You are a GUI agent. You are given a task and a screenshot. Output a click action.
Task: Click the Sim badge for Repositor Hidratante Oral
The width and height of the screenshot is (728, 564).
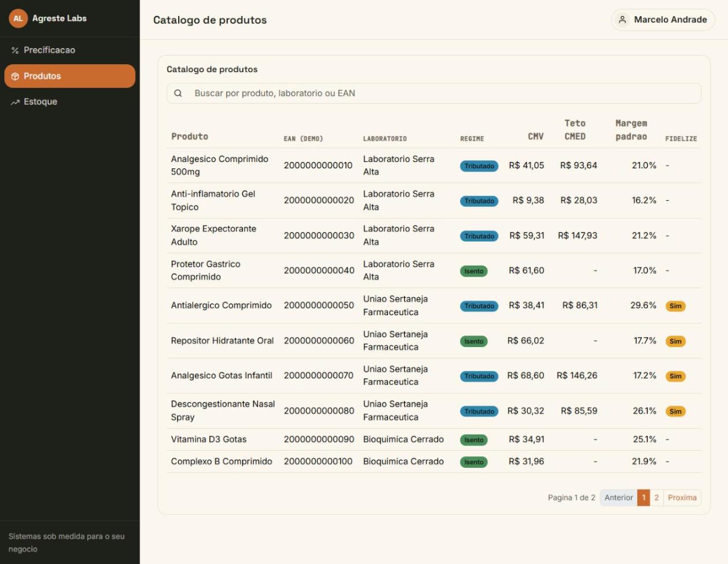pyautogui.click(x=675, y=341)
